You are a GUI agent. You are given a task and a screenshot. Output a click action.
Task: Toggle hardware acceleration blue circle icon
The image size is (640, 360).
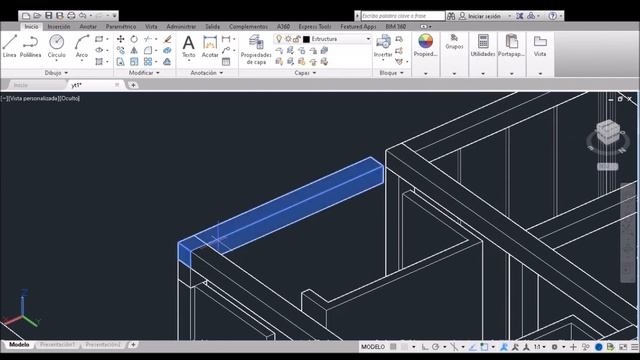[x=598, y=347]
